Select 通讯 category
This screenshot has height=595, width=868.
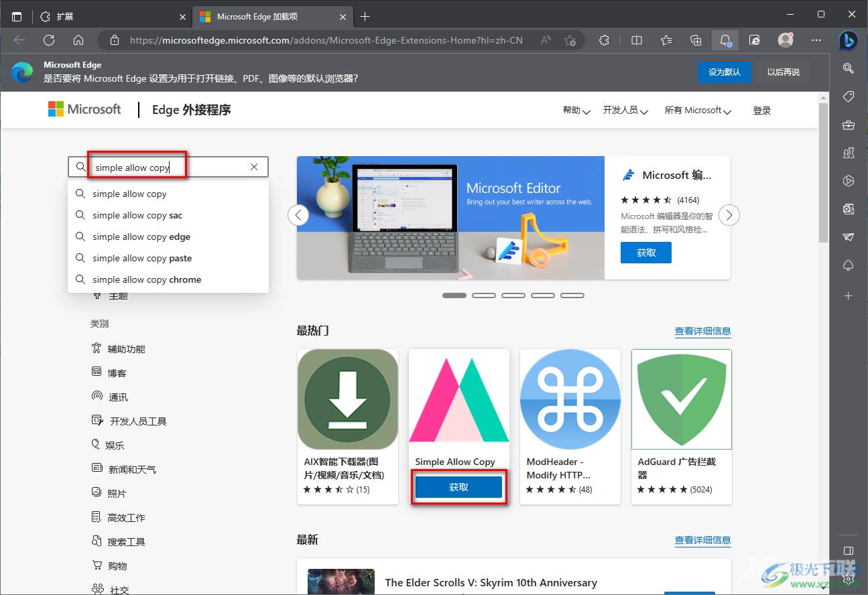click(109, 397)
